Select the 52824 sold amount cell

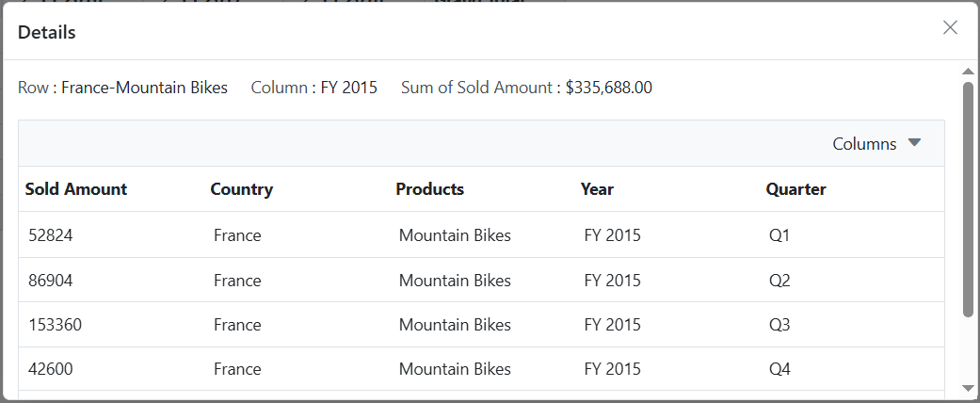coord(51,235)
